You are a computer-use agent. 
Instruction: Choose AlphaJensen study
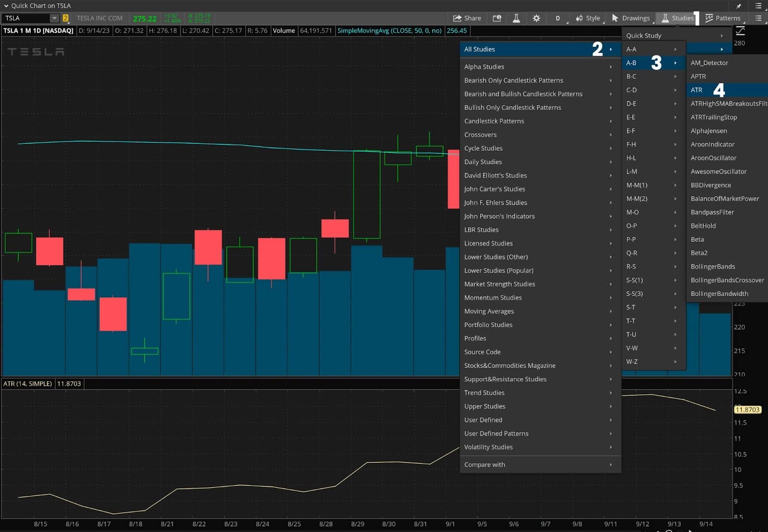click(x=728, y=130)
